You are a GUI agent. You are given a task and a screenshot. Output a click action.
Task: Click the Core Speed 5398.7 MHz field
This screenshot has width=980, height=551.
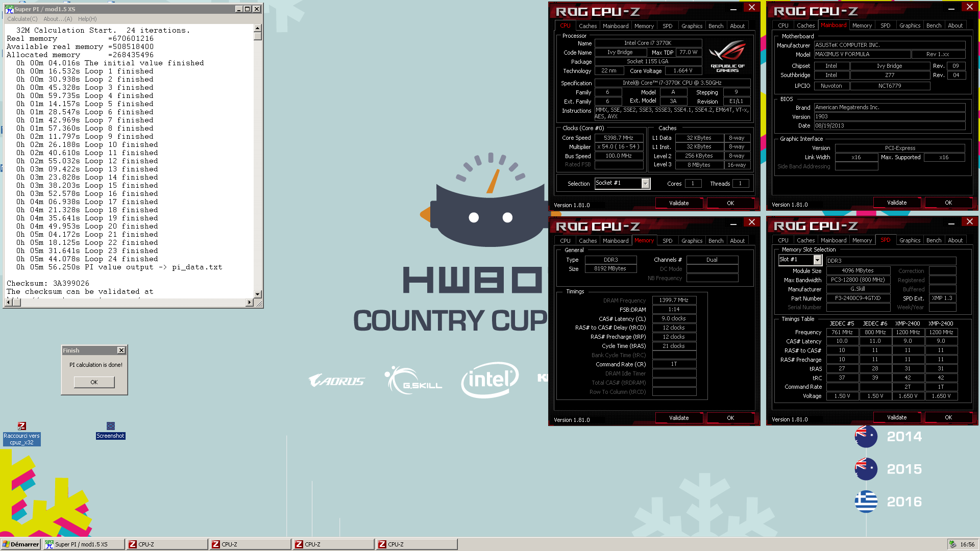coord(619,138)
